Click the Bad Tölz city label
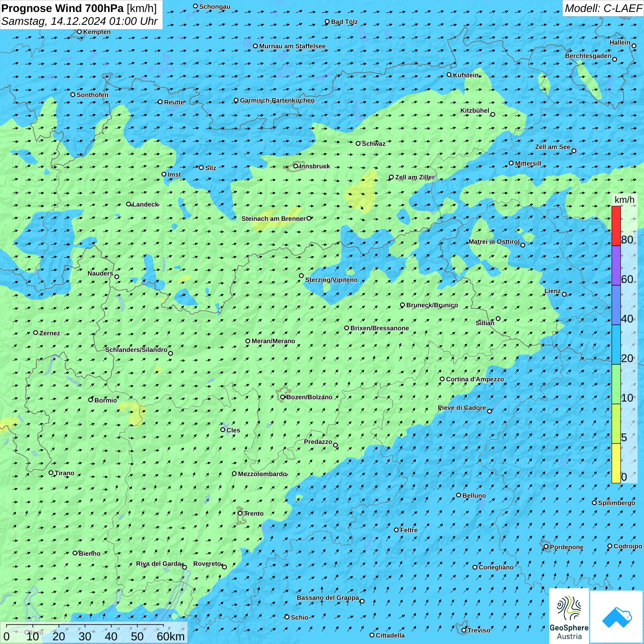Screen dimensions: 644x644 point(345,22)
